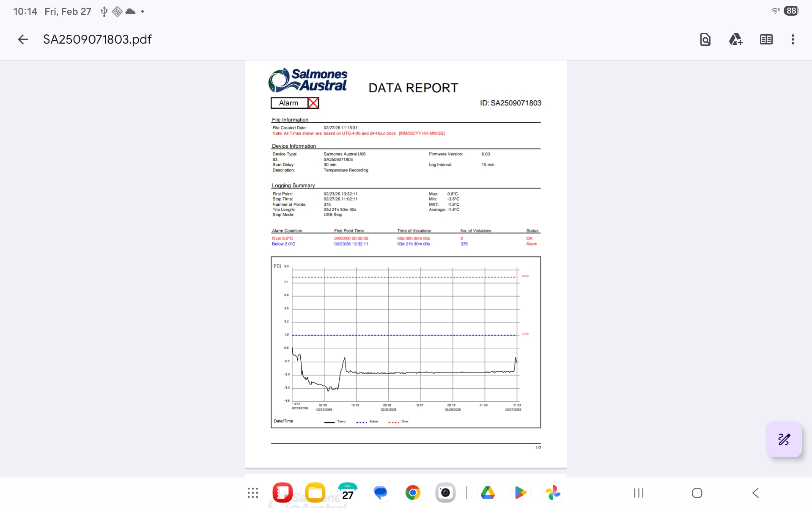The width and height of the screenshot is (812, 508).
Task: Launch the Camera app from taskbar
Action: coord(445,493)
